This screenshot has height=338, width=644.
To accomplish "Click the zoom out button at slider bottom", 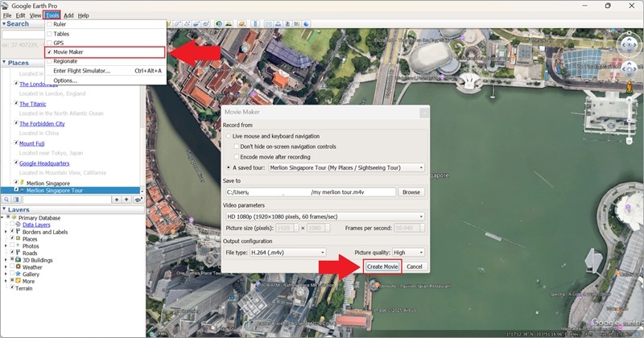I will [629, 141].
